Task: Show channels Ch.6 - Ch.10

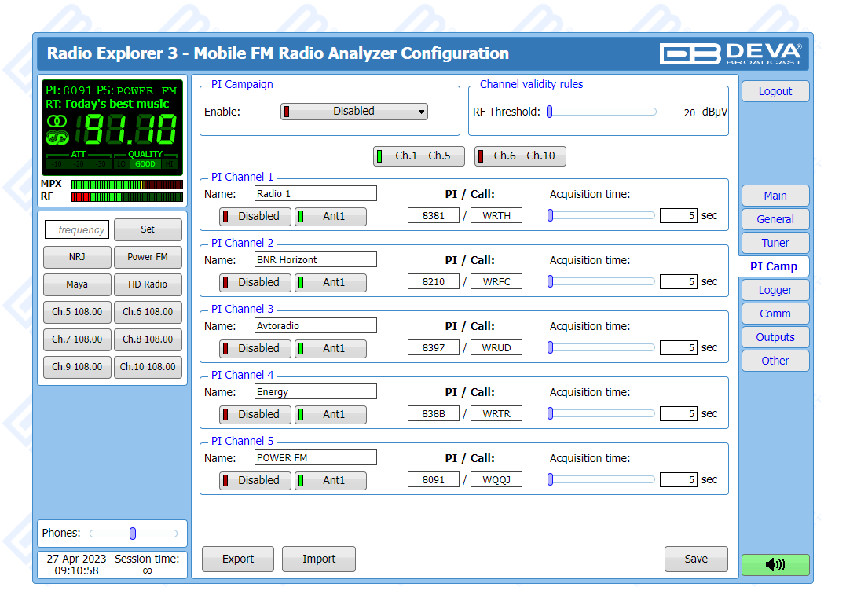Action: coord(519,156)
